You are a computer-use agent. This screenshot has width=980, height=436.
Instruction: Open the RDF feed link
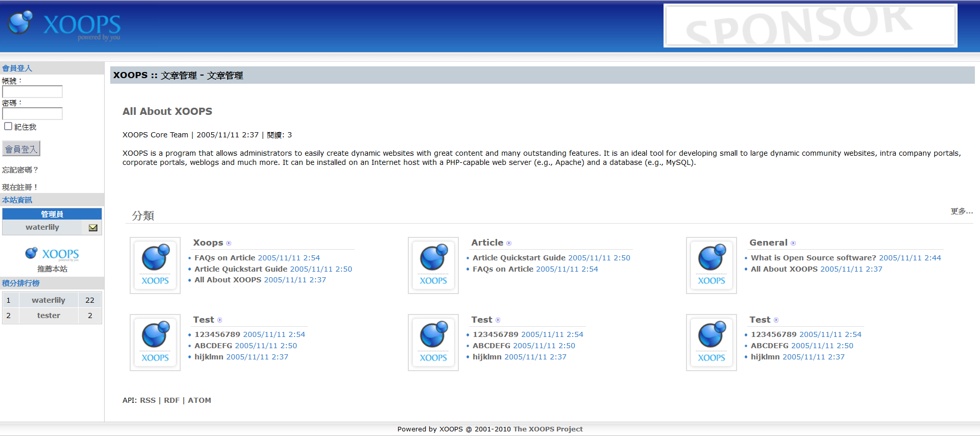coord(171,400)
